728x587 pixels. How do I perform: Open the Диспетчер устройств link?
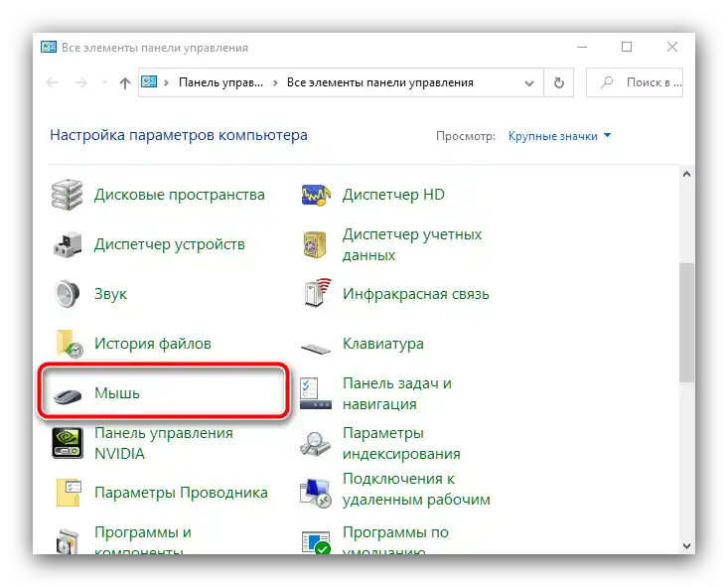170,244
